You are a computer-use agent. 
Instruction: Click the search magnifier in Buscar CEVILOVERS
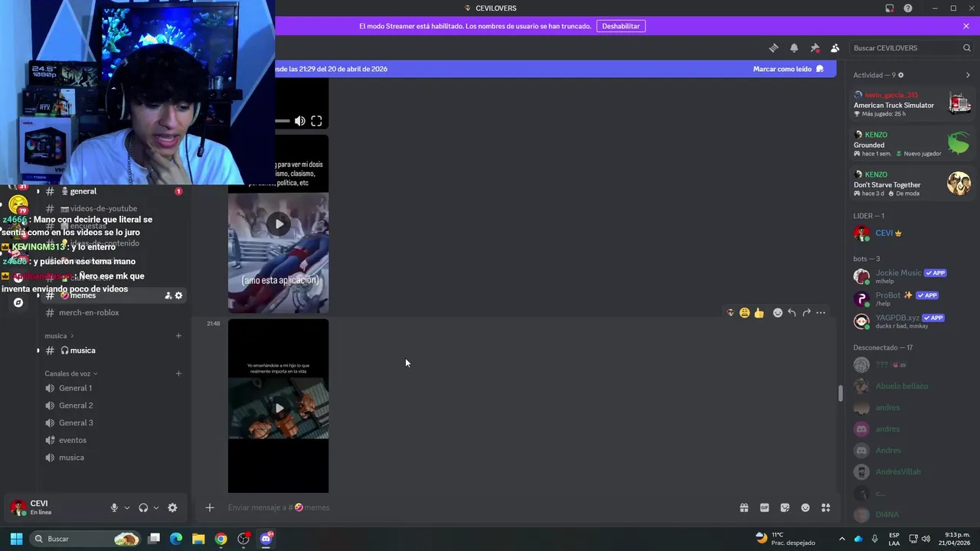pos(967,47)
